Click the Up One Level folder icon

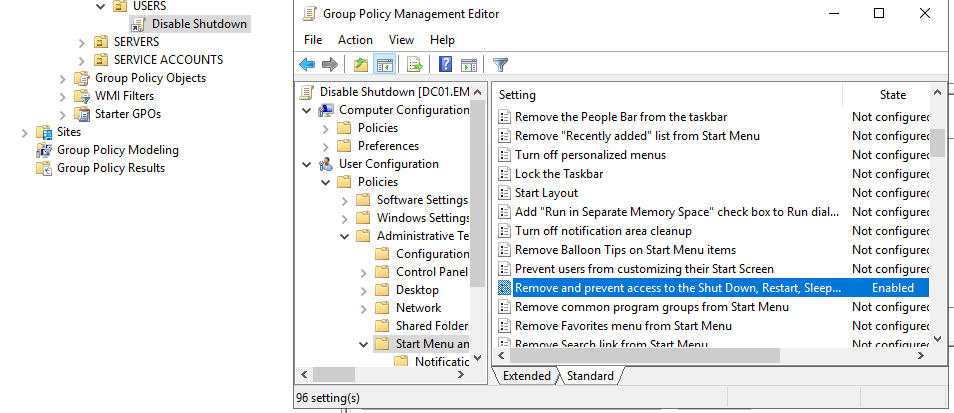tap(361, 65)
